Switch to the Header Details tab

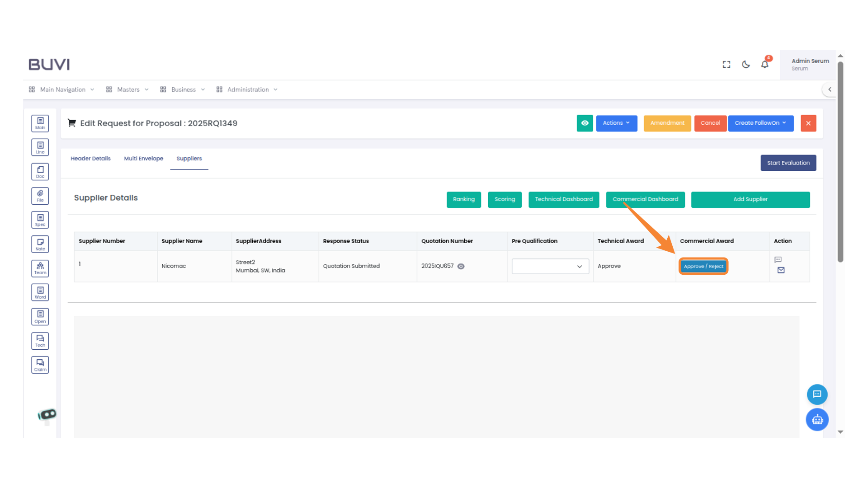90,159
